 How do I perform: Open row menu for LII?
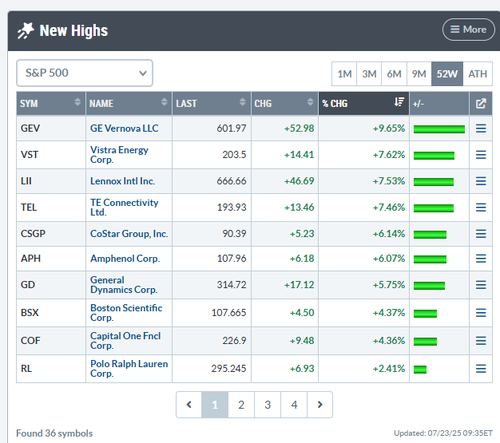point(481,181)
